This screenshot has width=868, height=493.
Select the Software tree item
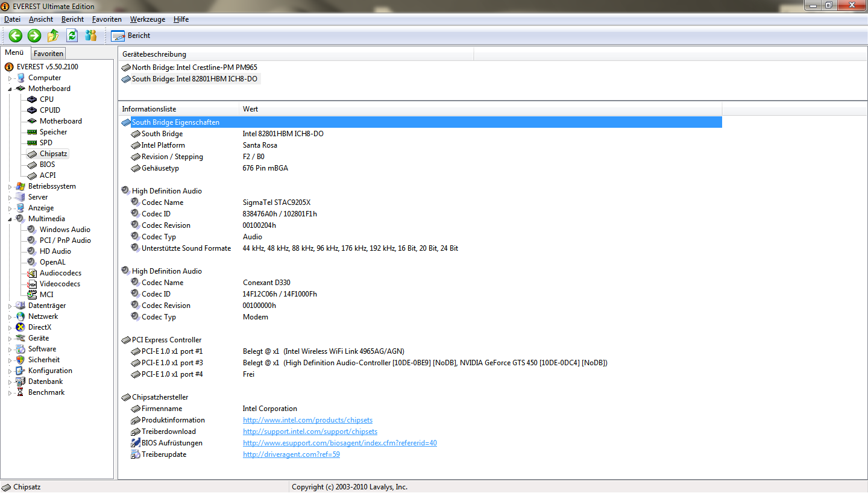click(42, 349)
